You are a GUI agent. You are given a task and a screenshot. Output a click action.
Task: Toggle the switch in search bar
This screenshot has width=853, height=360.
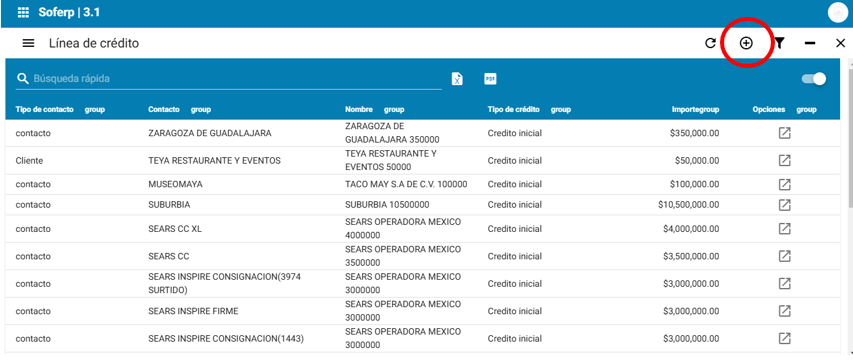[x=814, y=79]
